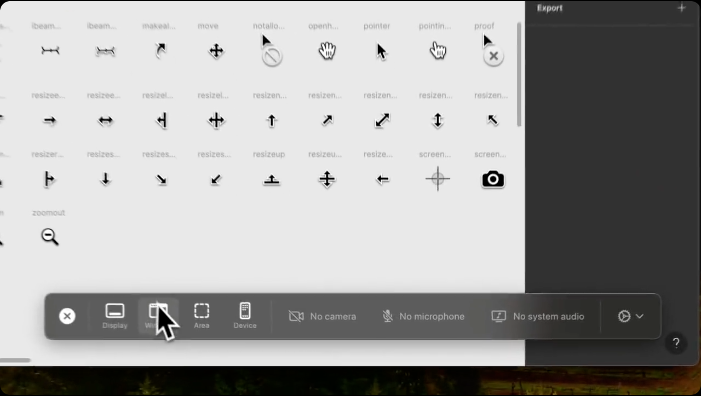Click the horizontal scrollbar at bottom left

pyautogui.click(x=15, y=360)
